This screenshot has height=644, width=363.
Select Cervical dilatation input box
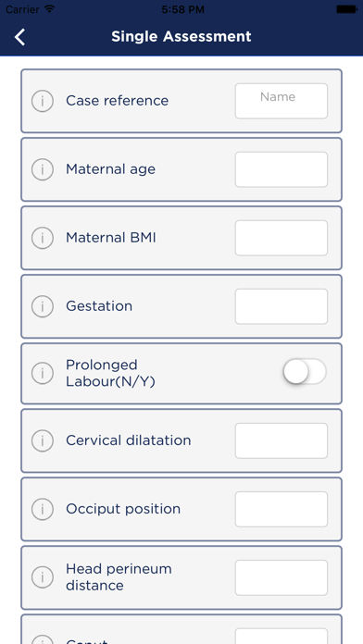pyautogui.click(x=282, y=441)
